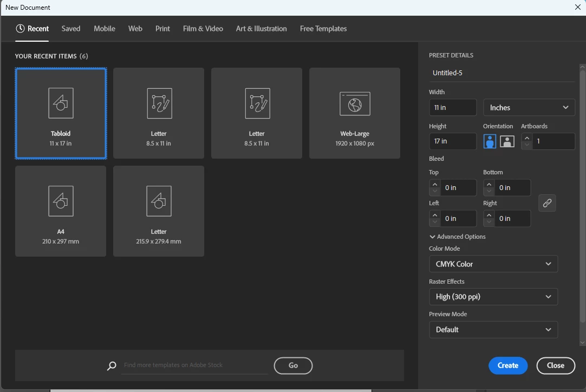
Task: Decrease the artboards count
Action: [526, 145]
